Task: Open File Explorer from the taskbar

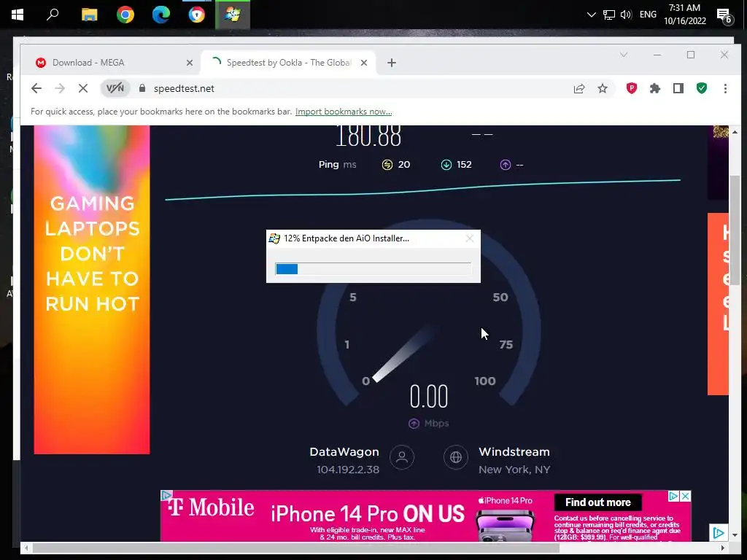Action: coord(89,15)
